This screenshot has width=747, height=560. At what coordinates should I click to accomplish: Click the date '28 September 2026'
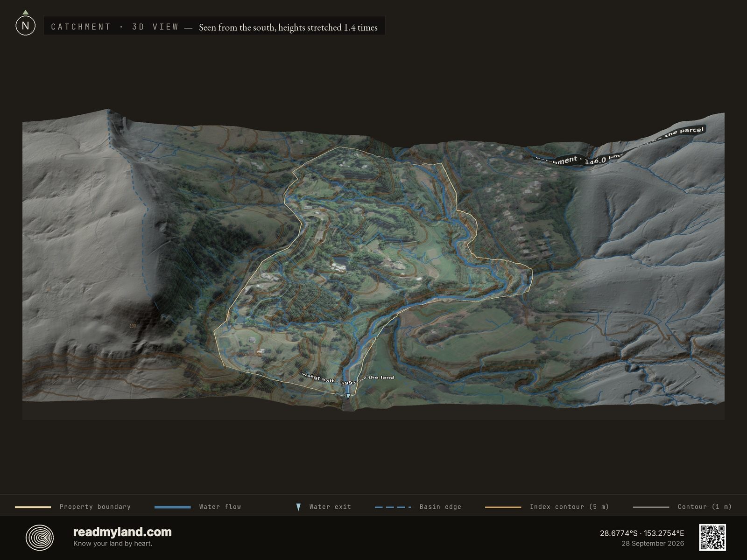coord(653,543)
